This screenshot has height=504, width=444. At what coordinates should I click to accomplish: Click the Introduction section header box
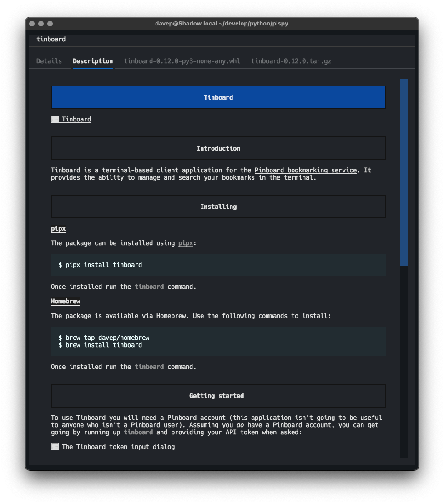tap(218, 148)
